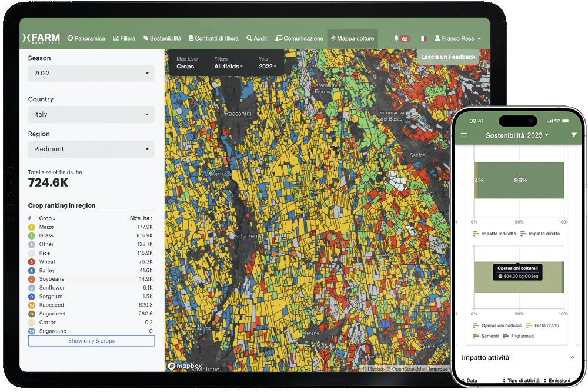Viewport: 588px width, 392px height.
Task: Click the Italian flag language icon
Action: (423, 39)
